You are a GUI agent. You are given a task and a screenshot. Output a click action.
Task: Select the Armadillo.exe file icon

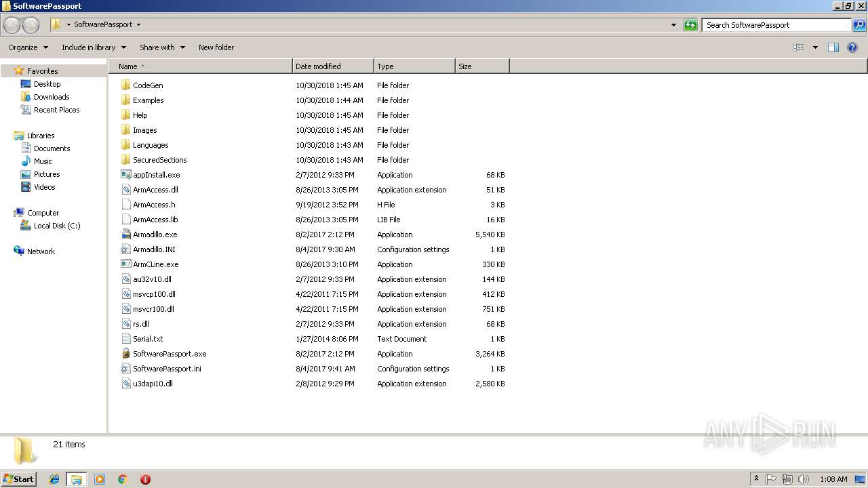(125, 235)
